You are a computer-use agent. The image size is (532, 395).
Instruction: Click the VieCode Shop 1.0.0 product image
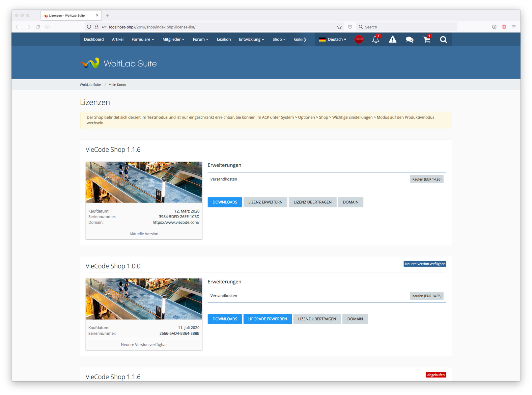click(144, 299)
